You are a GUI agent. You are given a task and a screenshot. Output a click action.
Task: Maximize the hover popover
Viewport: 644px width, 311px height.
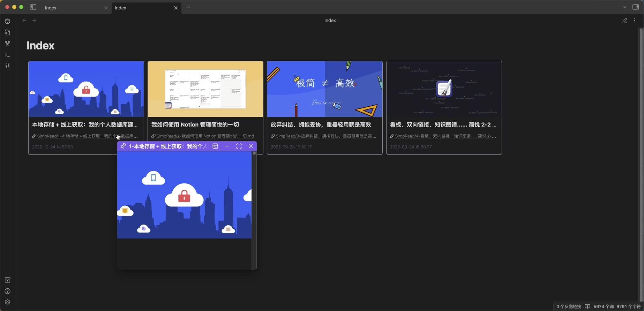tap(239, 146)
